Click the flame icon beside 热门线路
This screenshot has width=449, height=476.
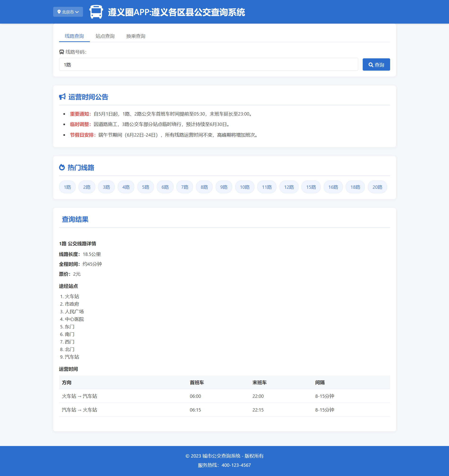62,167
